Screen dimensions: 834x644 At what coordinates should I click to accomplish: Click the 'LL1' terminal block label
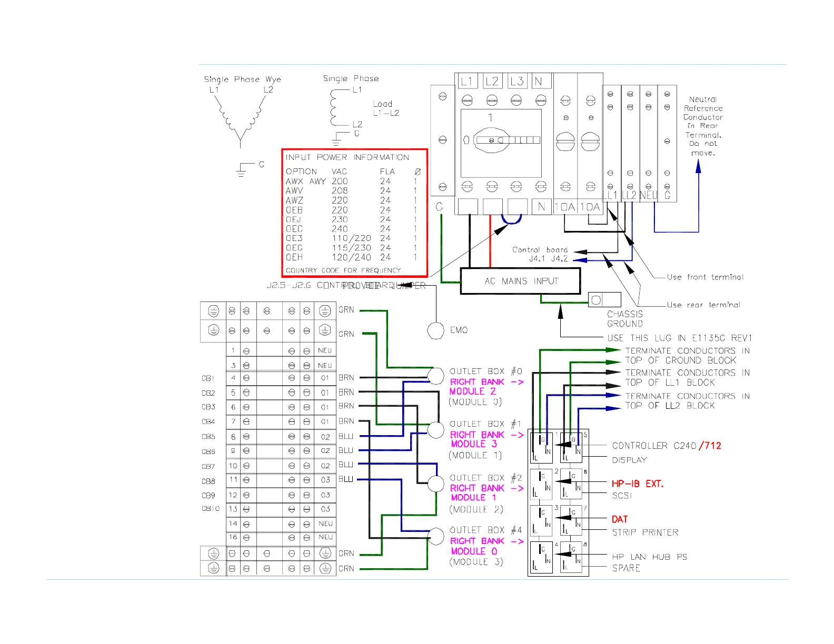[x=611, y=195]
